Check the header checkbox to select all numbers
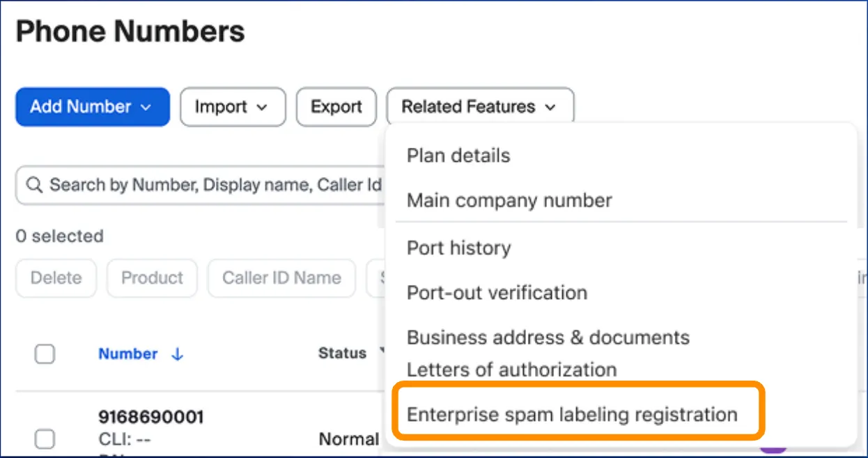 click(x=45, y=354)
